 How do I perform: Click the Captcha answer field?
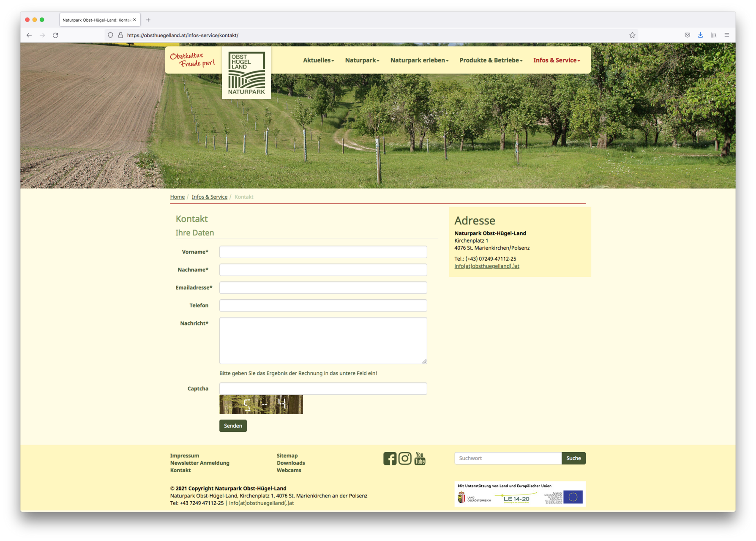pos(323,389)
